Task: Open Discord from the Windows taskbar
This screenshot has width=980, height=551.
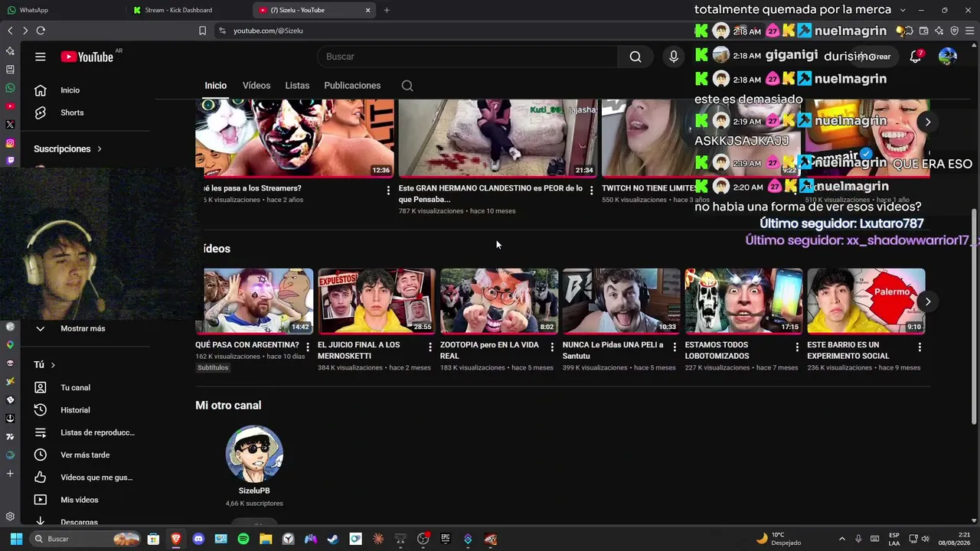Action: point(199,539)
